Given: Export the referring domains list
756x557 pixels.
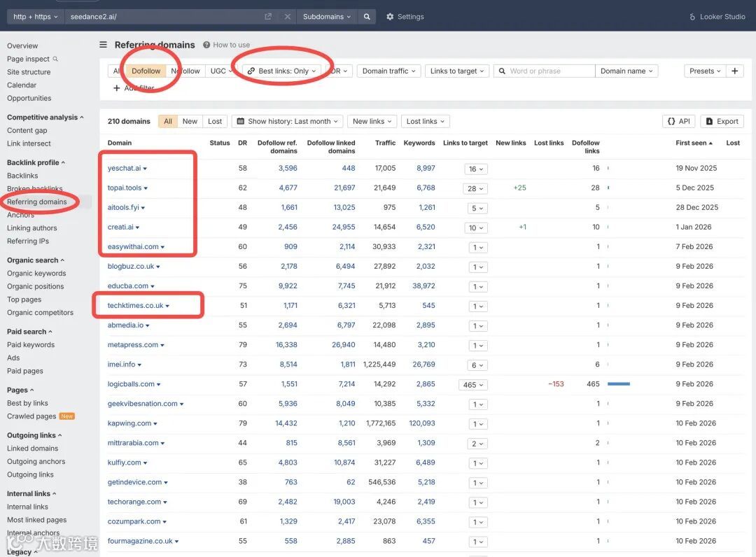Looking at the screenshot, I should coord(722,122).
